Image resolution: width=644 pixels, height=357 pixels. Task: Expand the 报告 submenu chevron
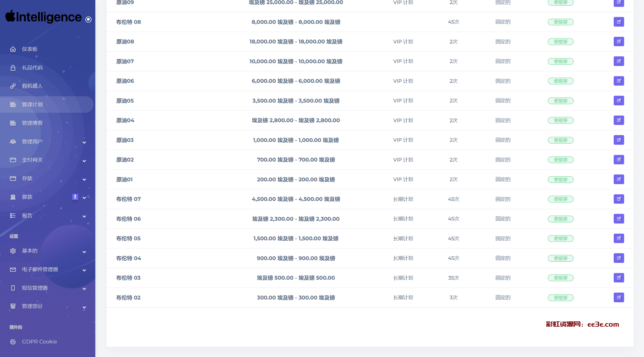84,216
